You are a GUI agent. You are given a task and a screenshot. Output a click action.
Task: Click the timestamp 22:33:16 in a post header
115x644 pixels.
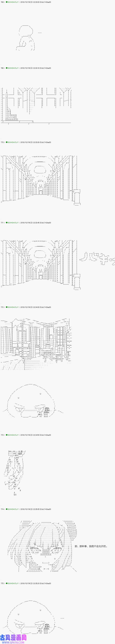(x=36, y=68)
